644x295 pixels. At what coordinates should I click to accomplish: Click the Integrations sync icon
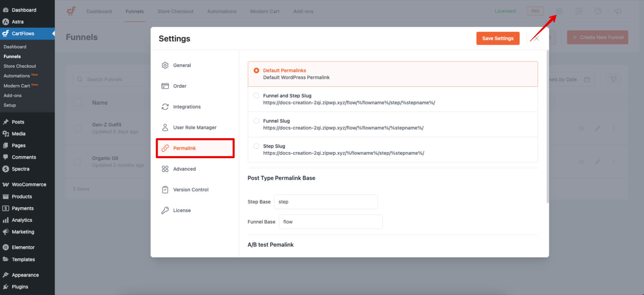point(165,107)
